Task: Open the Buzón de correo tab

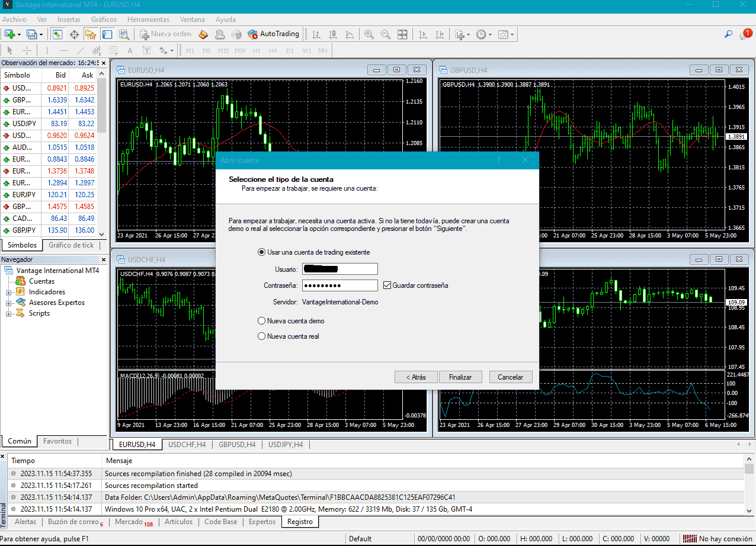Action: pyautogui.click(x=75, y=522)
